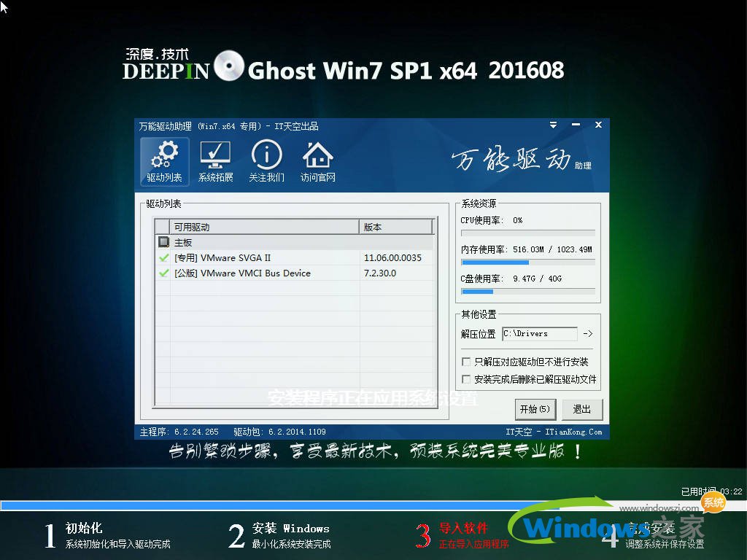Screen dimensions: 747x560
Task: Open the title bar dropdown arrow
Action: (x=553, y=125)
